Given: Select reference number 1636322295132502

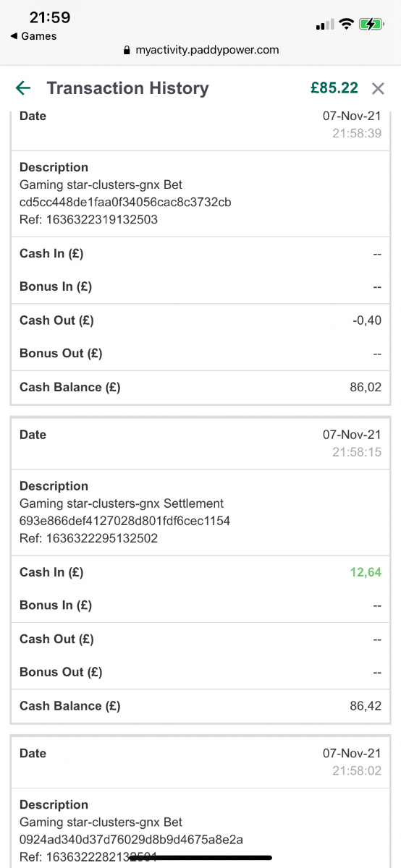Looking at the screenshot, I should pos(88,538).
